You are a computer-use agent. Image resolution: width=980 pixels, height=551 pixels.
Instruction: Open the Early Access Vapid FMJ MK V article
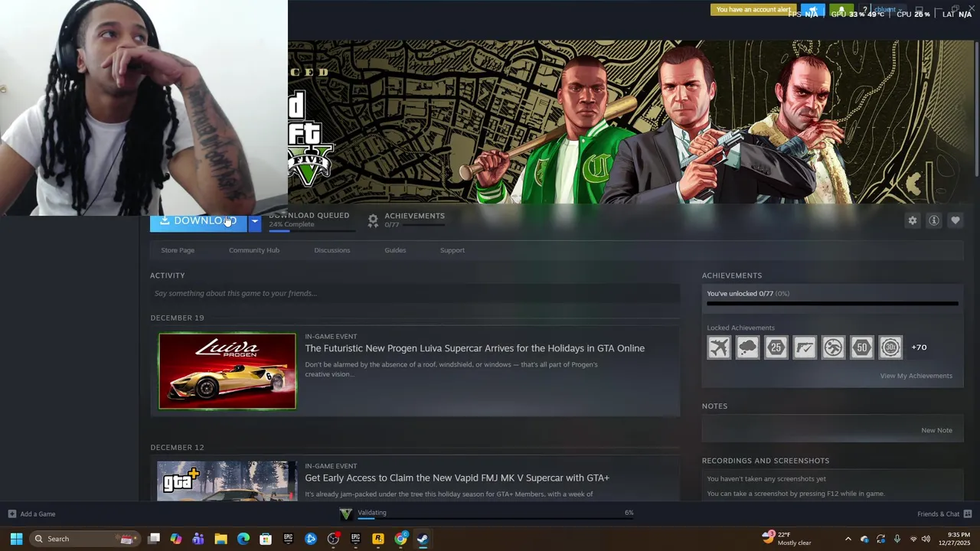[x=457, y=478]
